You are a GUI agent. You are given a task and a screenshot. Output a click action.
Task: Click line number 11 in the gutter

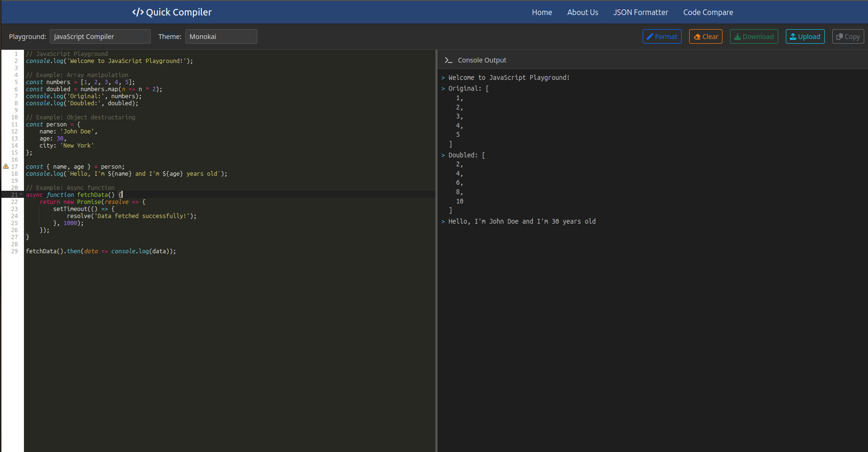click(x=15, y=125)
